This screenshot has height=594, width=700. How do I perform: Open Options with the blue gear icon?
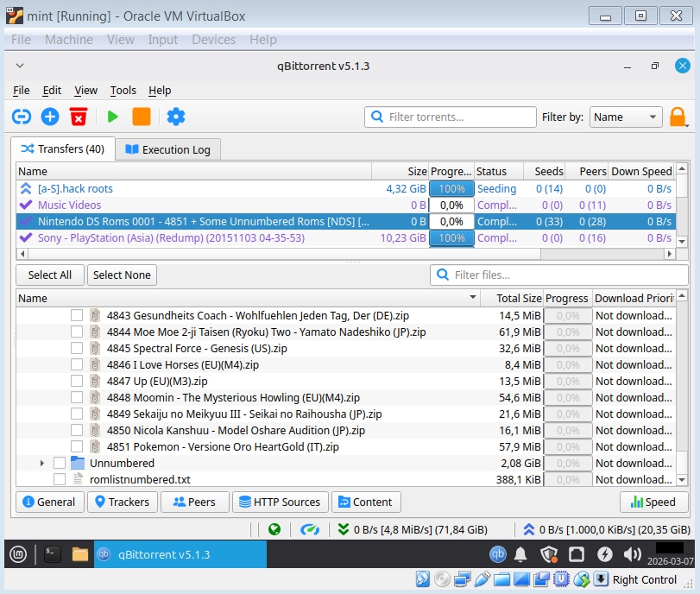click(176, 117)
